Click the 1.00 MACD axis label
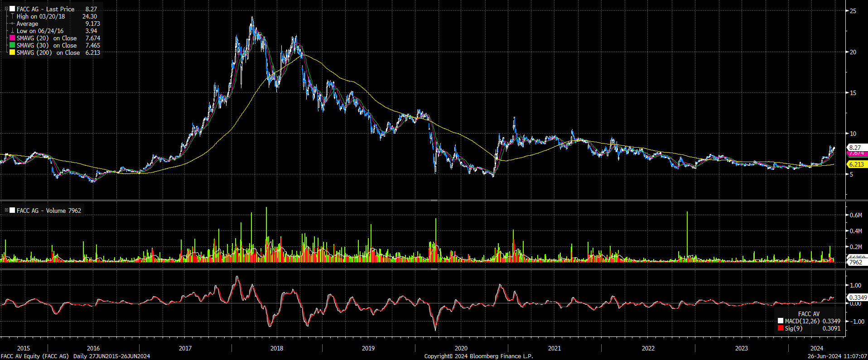 (x=856, y=285)
